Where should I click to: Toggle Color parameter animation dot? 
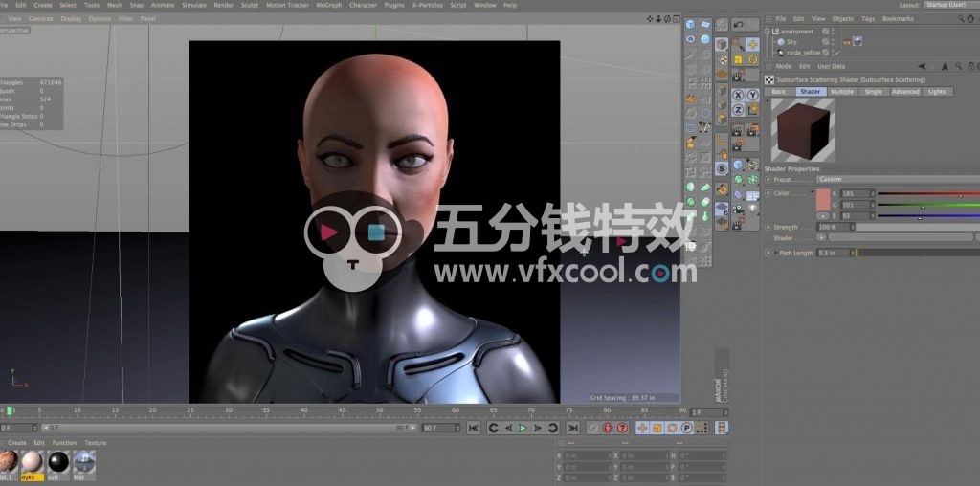coord(768,193)
